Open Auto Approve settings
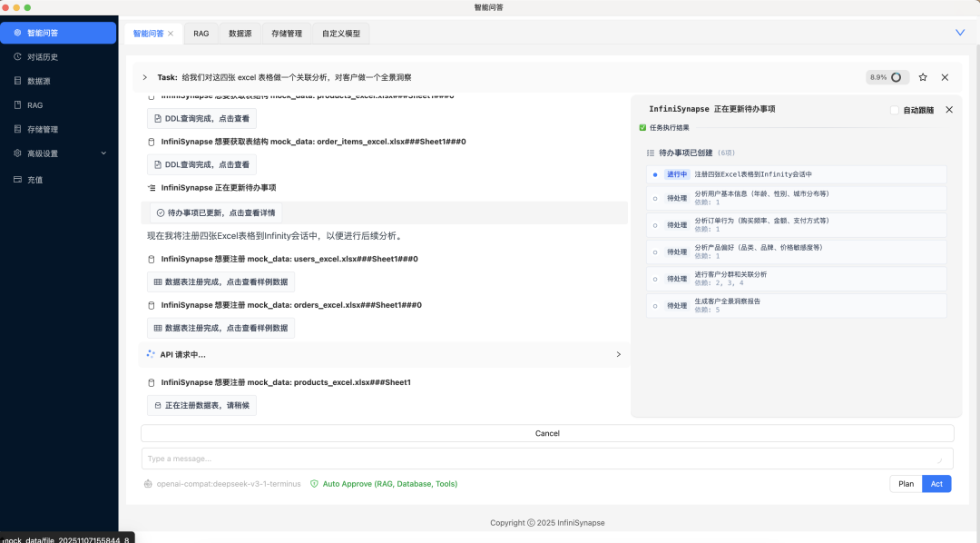The height and width of the screenshot is (543, 980). point(390,484)
